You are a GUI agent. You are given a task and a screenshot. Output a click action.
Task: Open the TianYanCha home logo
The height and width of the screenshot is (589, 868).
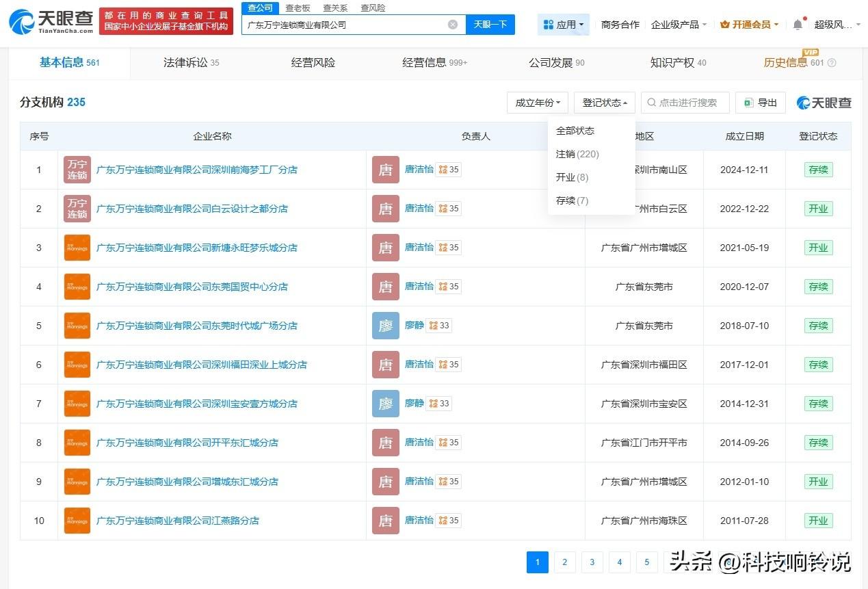51,21
